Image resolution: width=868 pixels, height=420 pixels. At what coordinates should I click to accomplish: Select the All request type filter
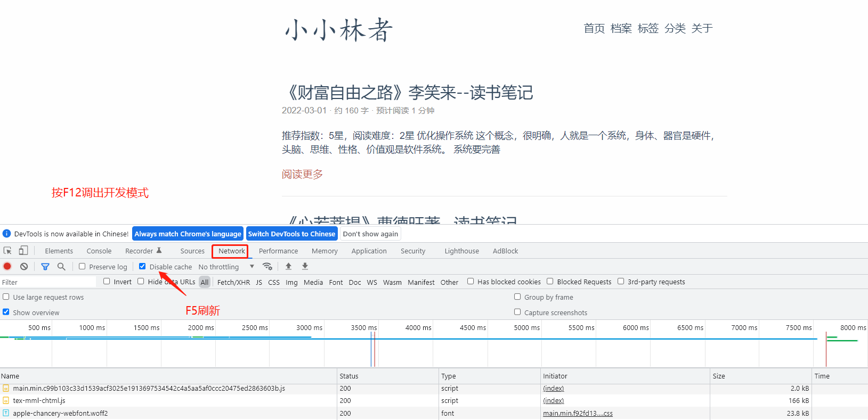pos(205,282)
